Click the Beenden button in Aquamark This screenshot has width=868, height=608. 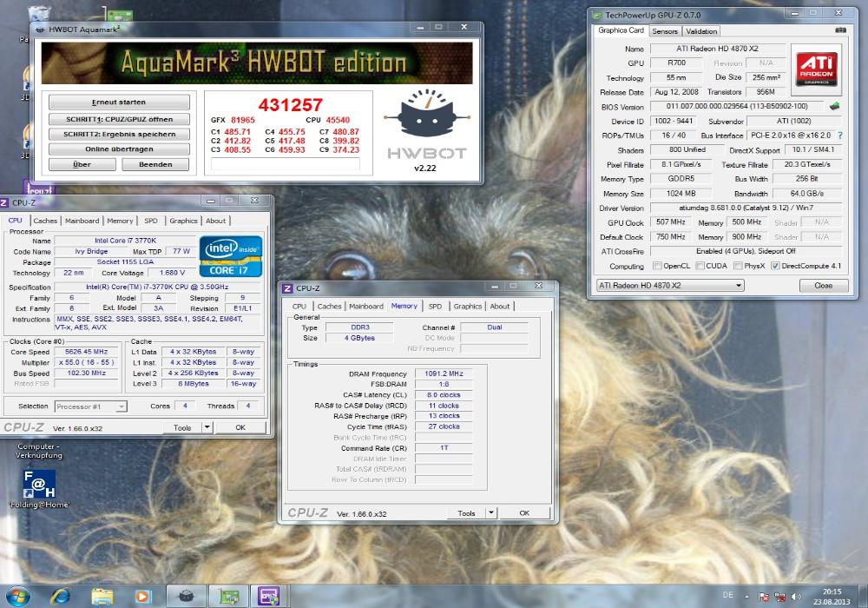(x=155, y=164)
